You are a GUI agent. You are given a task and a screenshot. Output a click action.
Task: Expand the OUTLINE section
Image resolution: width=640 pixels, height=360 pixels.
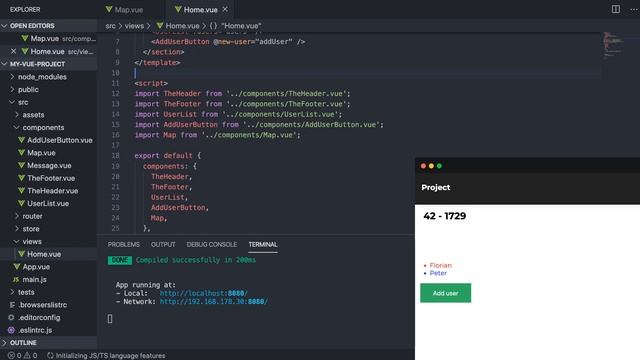tap(4, 342)
